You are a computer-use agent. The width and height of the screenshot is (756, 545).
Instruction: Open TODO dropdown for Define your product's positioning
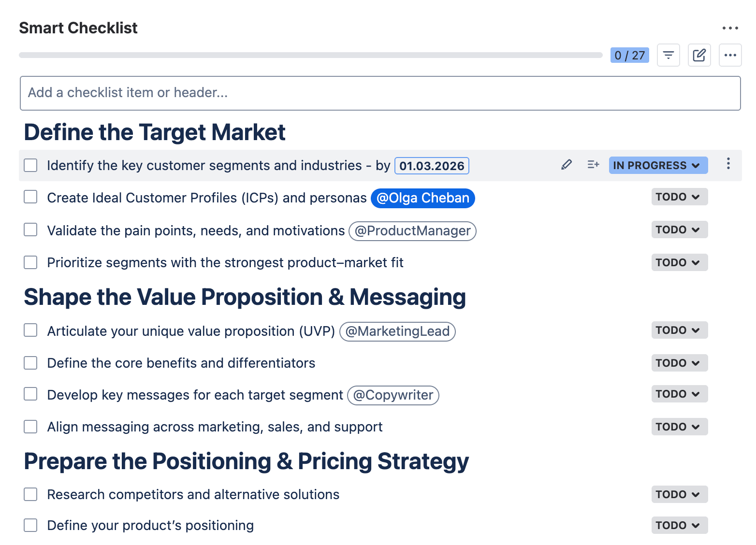(x=679, y=525)
